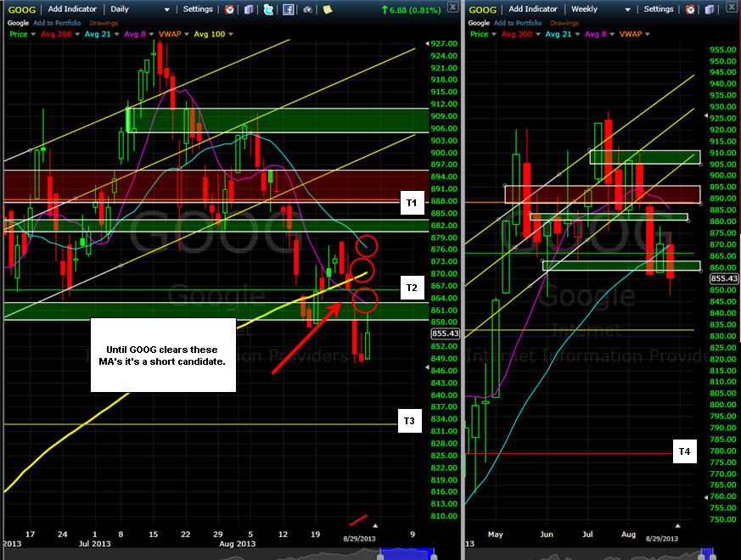Expand Avg 21 options on the Daily chart

pos(117,35)
